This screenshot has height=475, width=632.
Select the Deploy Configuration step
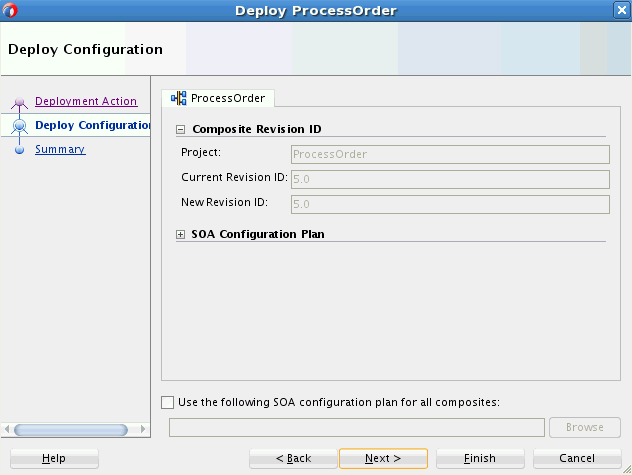pyautogui.click(x=93, y=125)
